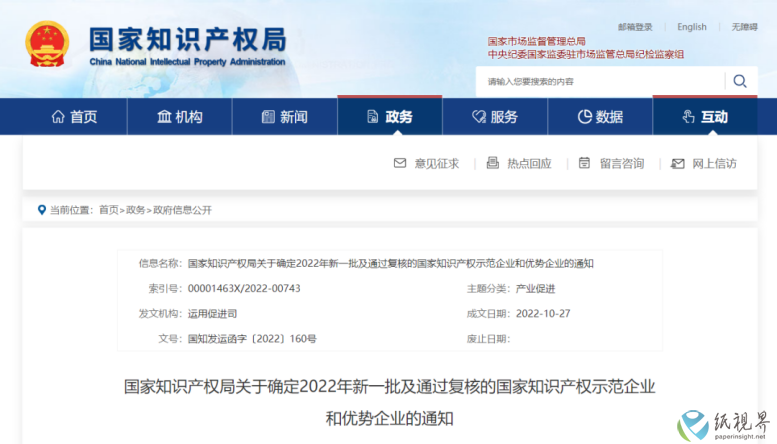
Task: Focus the search box 请输入您要搜索的内容
Action: click(600, 81)
